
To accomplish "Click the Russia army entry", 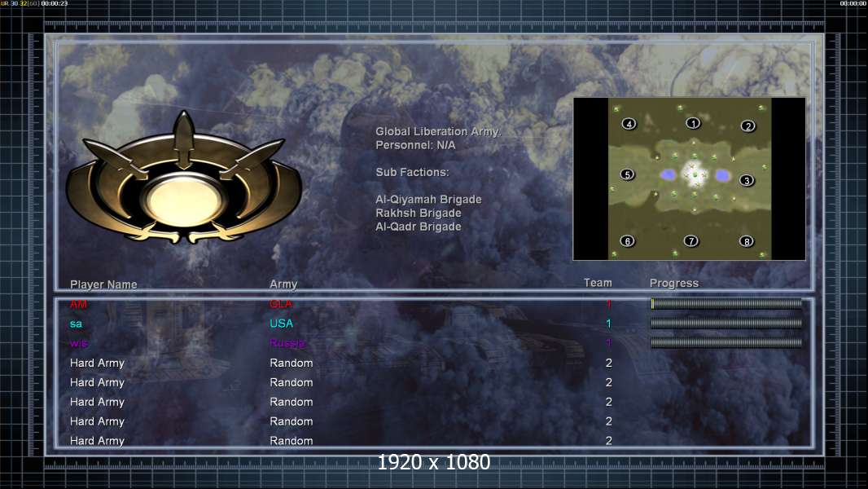I will pos(287,343).
